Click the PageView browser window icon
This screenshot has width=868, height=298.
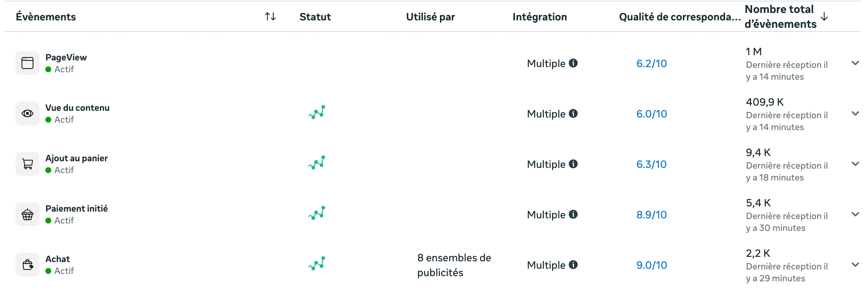[27, 63]
